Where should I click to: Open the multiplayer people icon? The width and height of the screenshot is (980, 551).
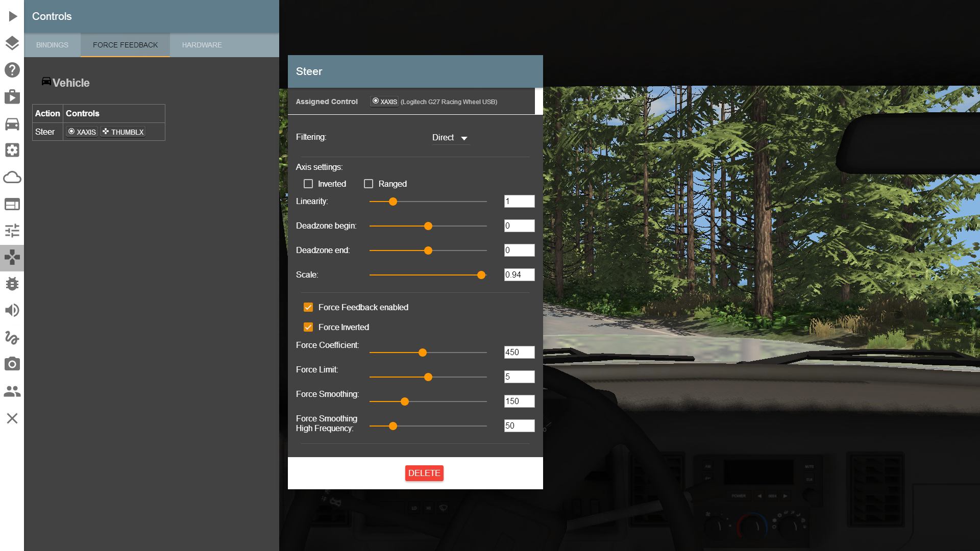(12, 391)
